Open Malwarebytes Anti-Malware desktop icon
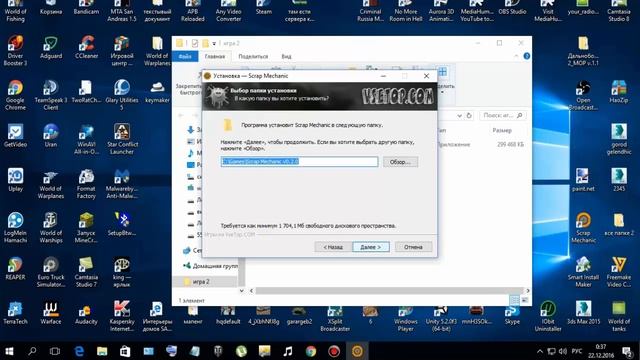640x360 pixels. (122, 184)
